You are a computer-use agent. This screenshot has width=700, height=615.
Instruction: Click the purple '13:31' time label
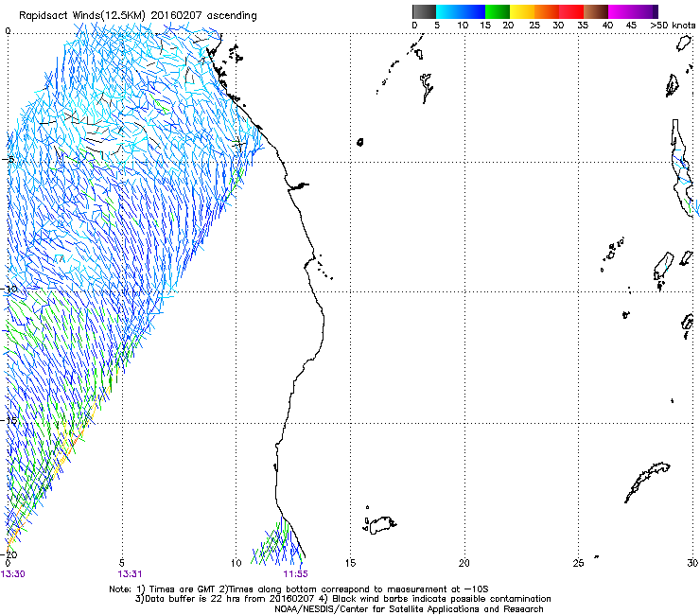(130, 574)
